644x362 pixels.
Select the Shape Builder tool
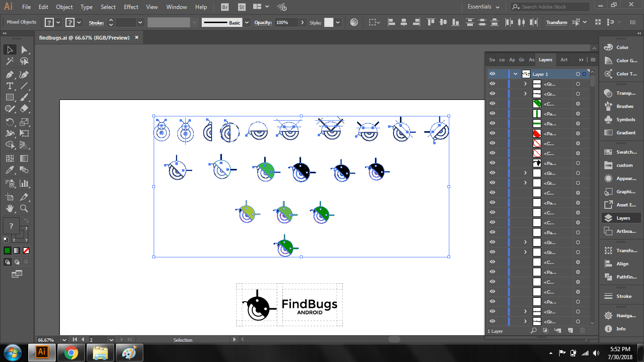(x=9, y=145)
